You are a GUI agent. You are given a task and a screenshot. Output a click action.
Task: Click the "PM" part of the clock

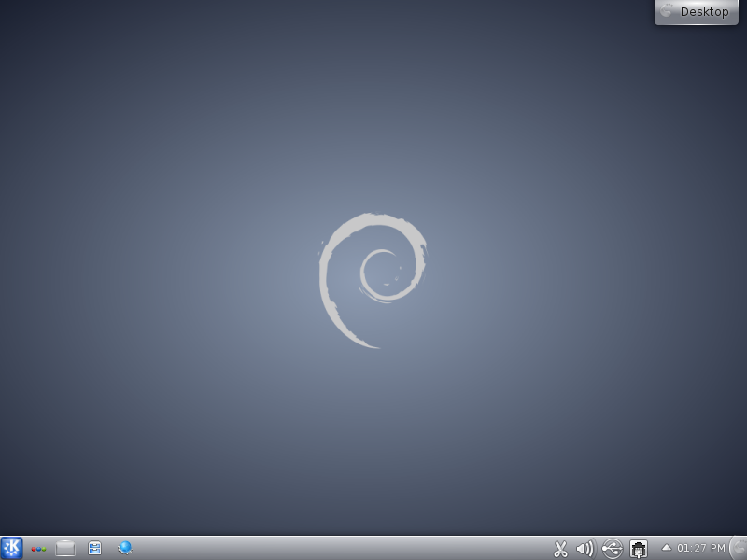(x=717, y=548)
